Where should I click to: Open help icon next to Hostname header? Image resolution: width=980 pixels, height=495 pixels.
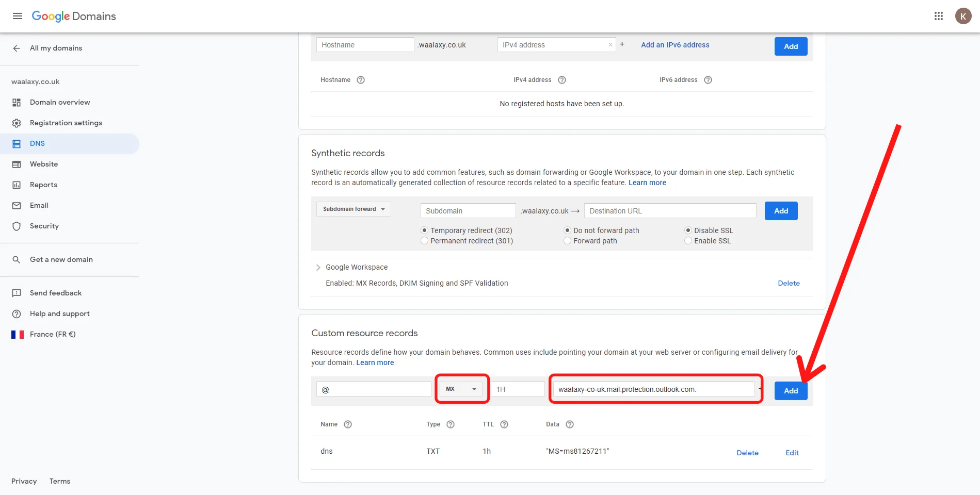coord(361,80)
